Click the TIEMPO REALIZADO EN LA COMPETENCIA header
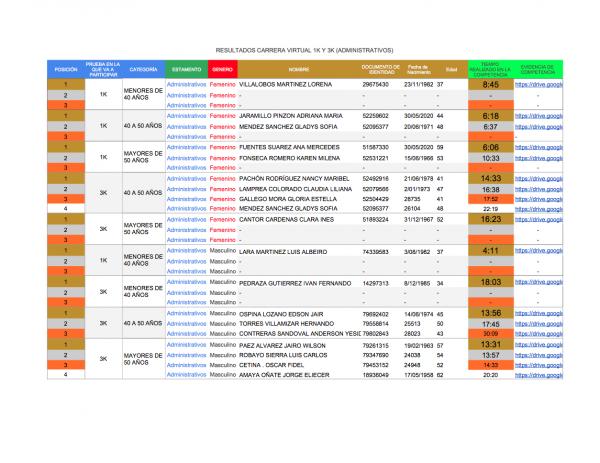Screen dimensions: 600x463 (490, 70)
